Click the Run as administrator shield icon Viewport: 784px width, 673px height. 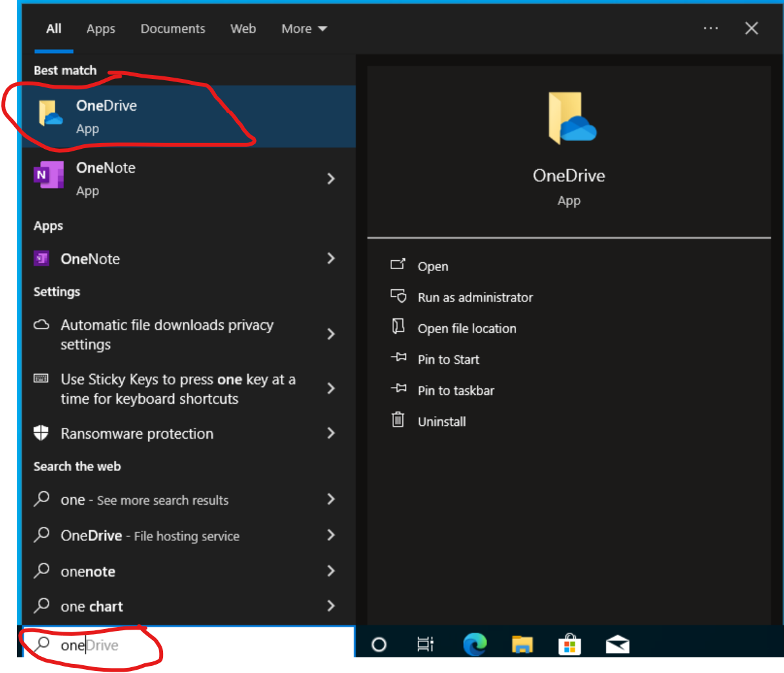(x=398, y=296)
